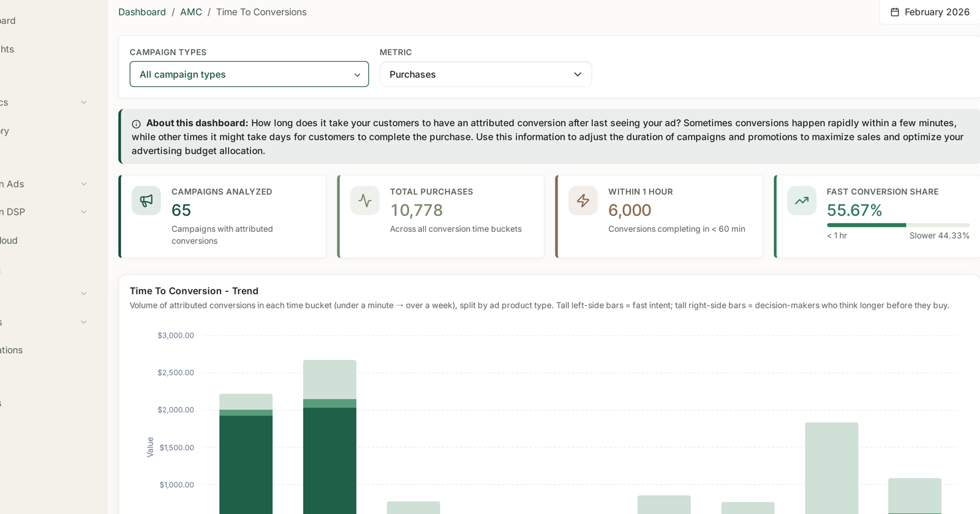Click the $3,000.00 axis label
The width and height of the screenshot is (980, 514).
coord(176,335)
